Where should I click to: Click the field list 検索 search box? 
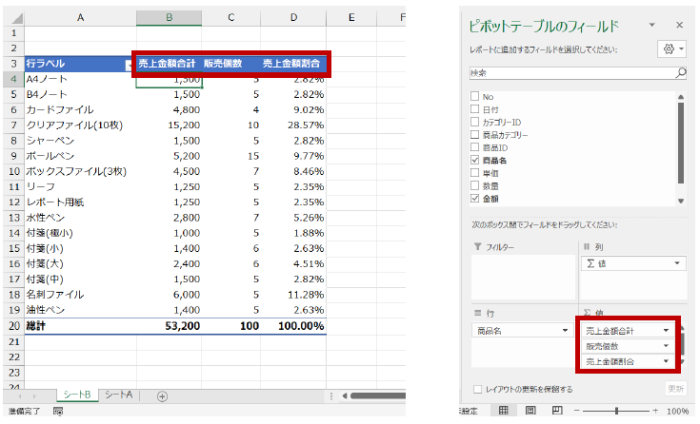pos(570,73)
